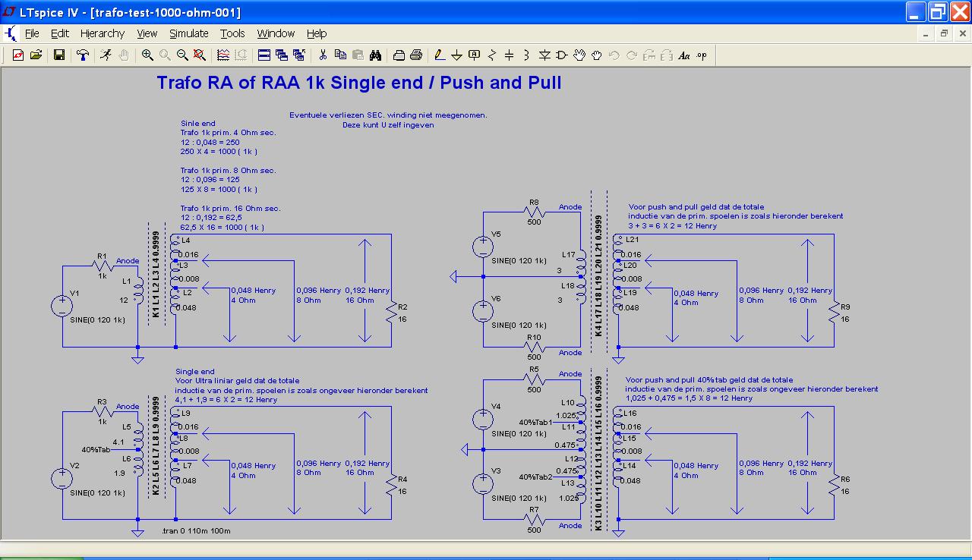Click the Redo arrow icon
972x560 pixels.
632,55
